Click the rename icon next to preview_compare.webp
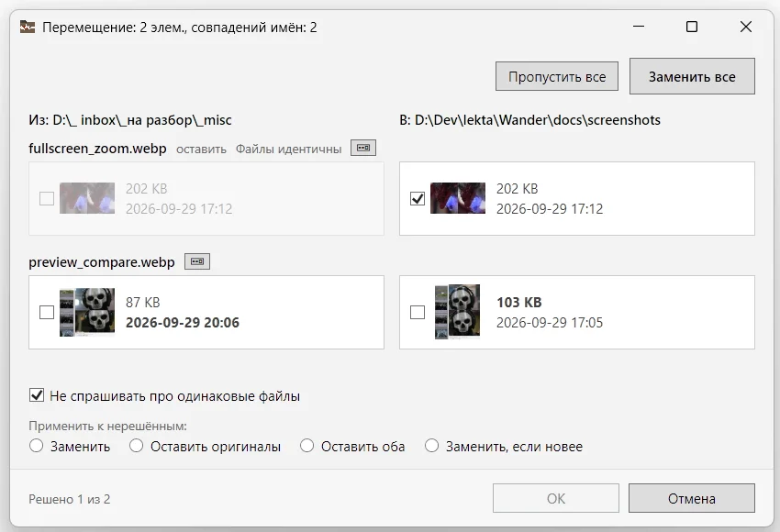The image size is (780, 532). click(197, 261)
